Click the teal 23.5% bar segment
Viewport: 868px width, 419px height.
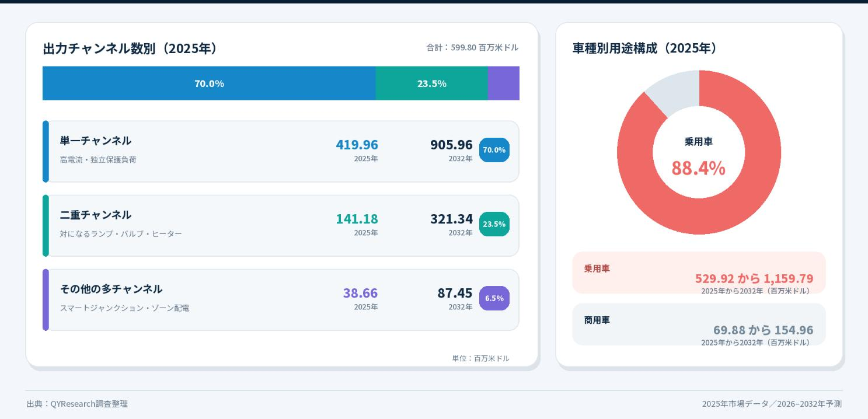click(432, 83)
